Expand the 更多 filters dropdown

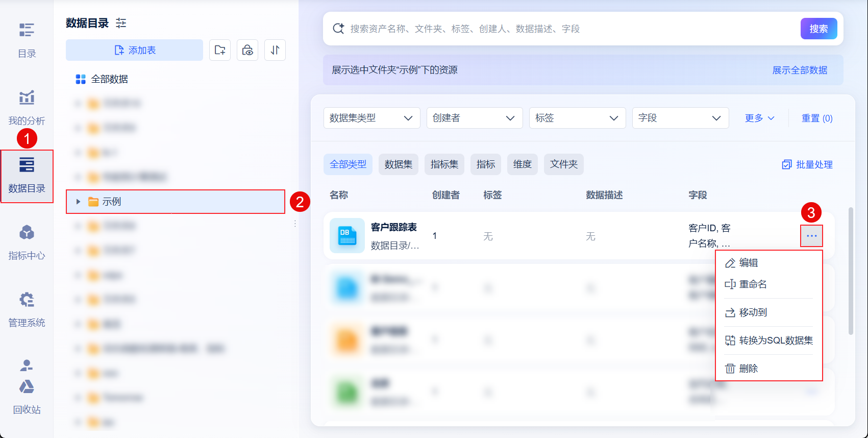pos(759,118)
